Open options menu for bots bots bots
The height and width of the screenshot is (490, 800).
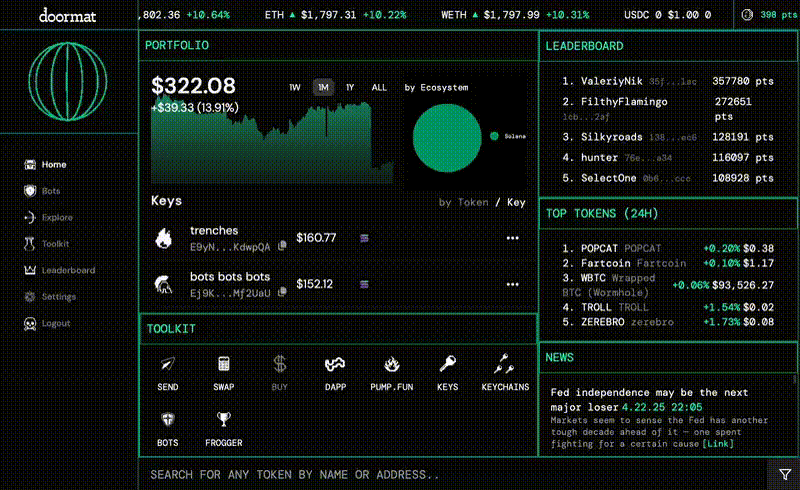point(513,284)
